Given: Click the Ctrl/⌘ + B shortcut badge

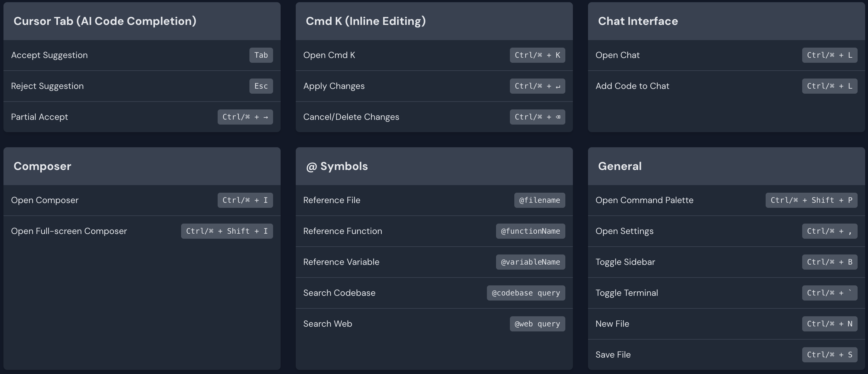Looking at the screenshot, I should [830, 262].
